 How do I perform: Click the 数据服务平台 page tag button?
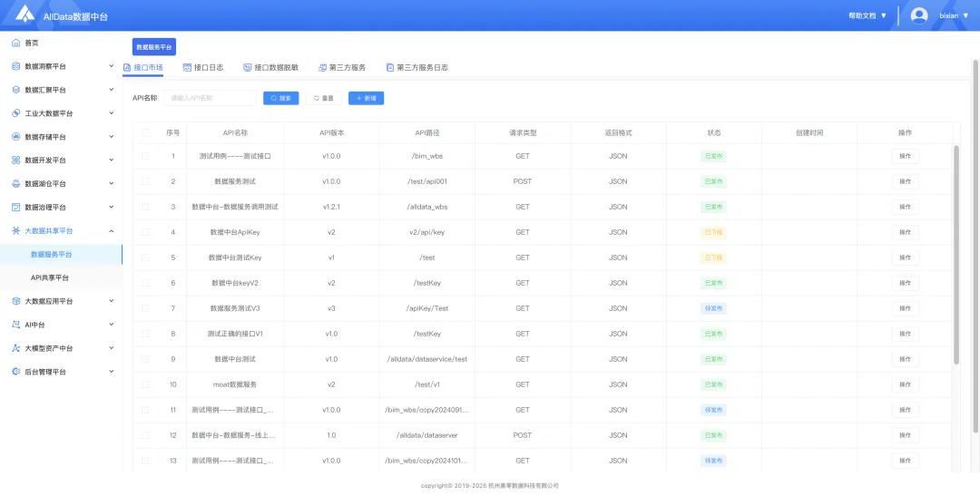tap(153, 47)
